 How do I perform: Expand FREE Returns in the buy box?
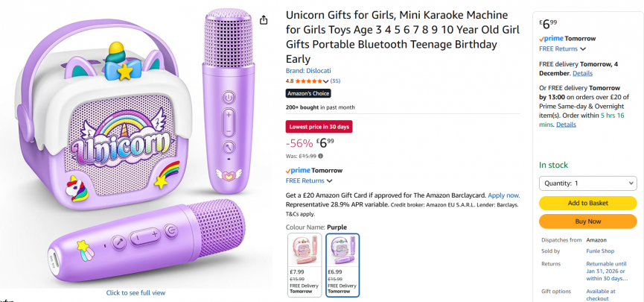pos(562,49)
